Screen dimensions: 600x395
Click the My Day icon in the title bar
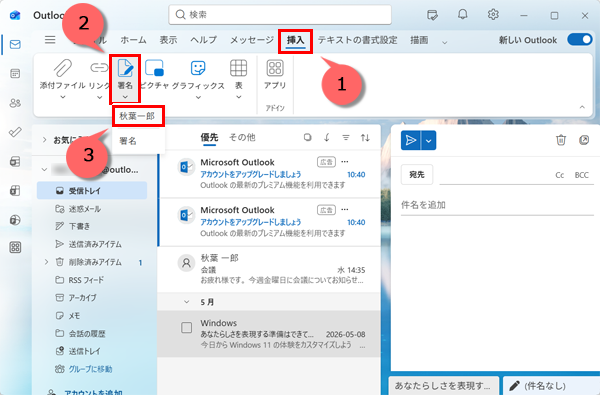[432, 15]
